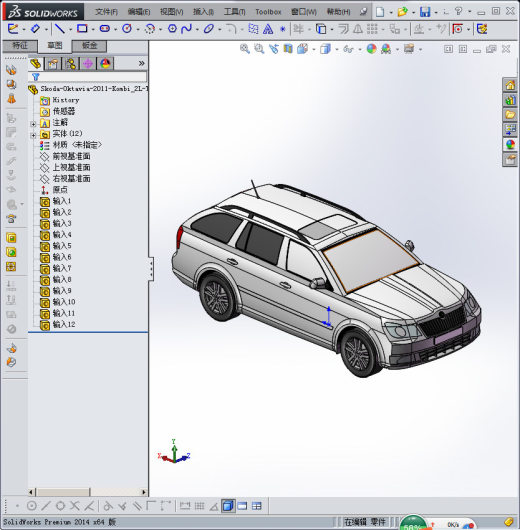The image size is (520, 530).
Task: Open the 工具(T) menu
Action: [235, 12]
